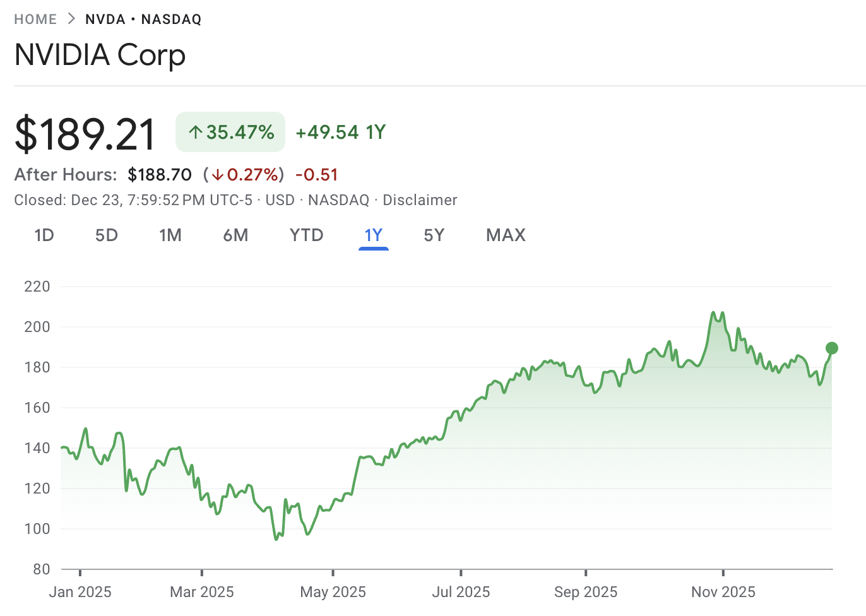Switch to the 5D view
The width and height of the screenshot is (866, 616).
tap(106, 235)
